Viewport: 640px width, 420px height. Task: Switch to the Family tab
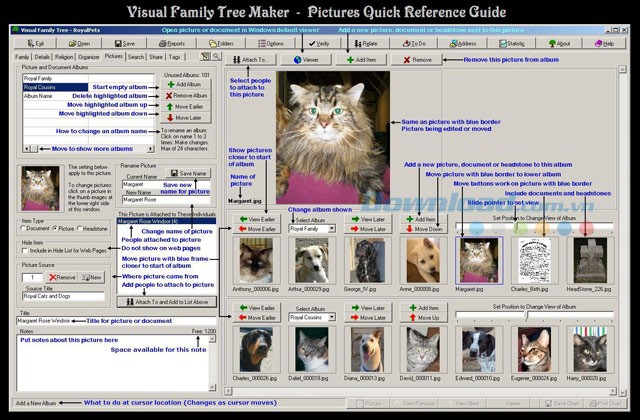(x=22, y=57)
